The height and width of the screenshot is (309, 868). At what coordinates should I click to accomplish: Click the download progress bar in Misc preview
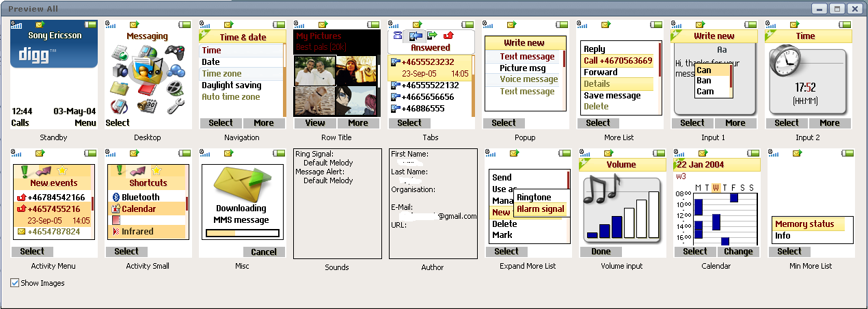pos(243,233)
